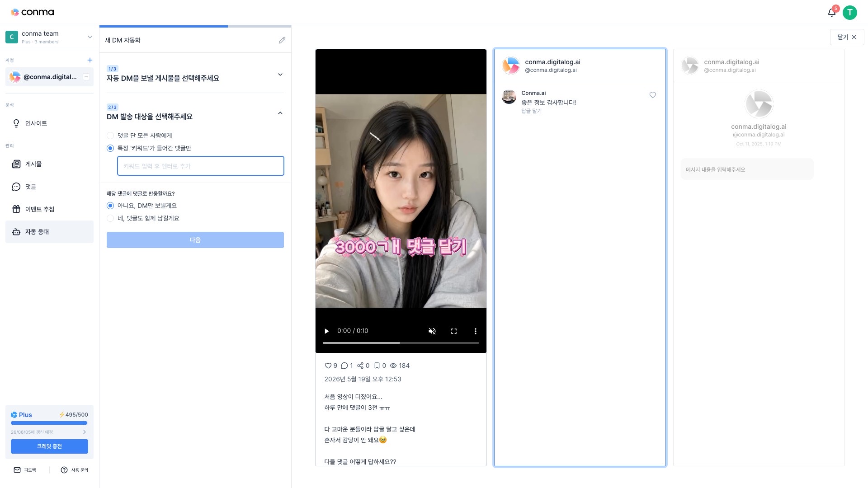
Task: Open 자동 응대 page
Action: point(49,232)
